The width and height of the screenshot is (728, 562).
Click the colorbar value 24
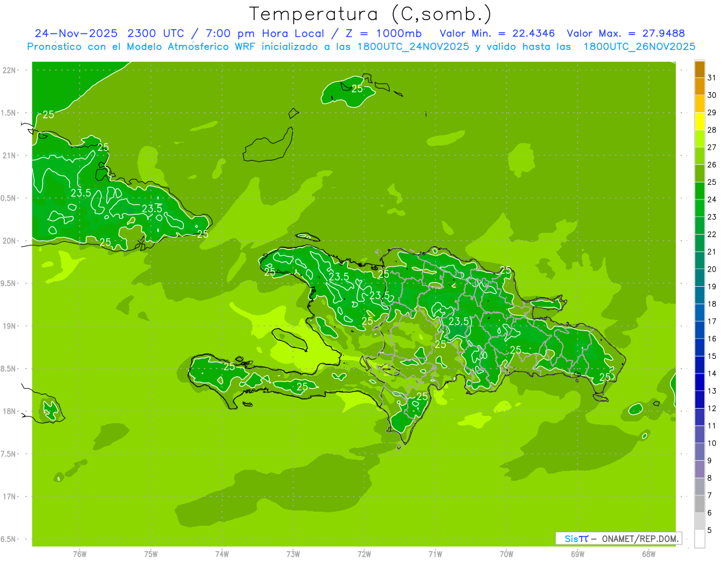[712, 199]
